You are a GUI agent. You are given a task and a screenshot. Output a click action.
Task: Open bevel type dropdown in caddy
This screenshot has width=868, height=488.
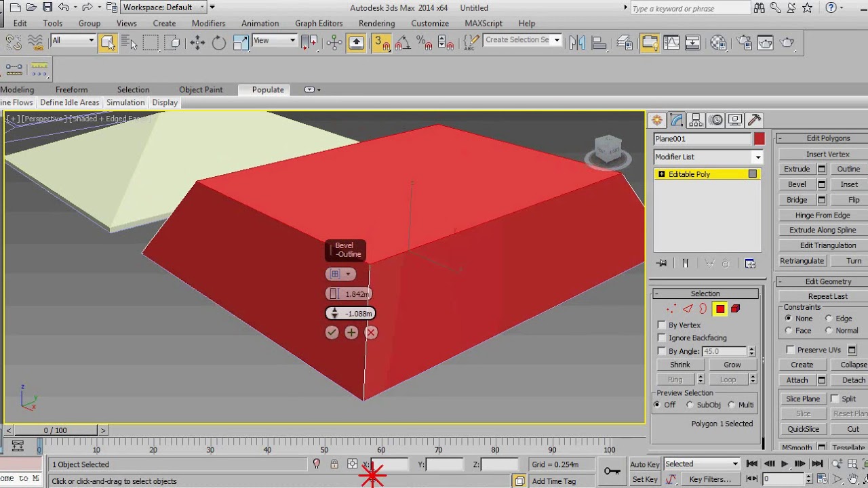point(341,274)
